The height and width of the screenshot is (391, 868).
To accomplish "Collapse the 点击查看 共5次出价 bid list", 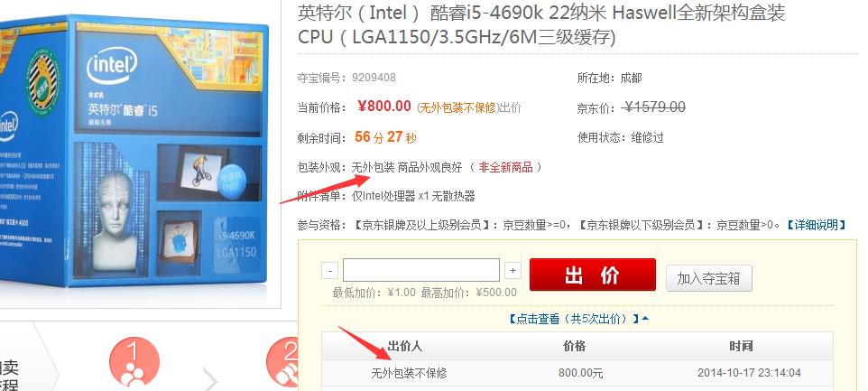I will click(x=578, y=319).
